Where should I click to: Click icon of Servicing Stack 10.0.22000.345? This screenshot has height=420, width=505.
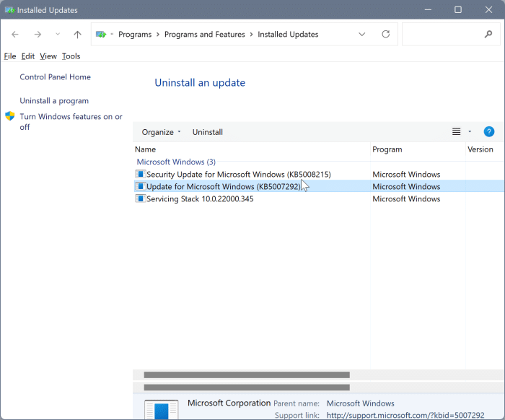[140, 198]
